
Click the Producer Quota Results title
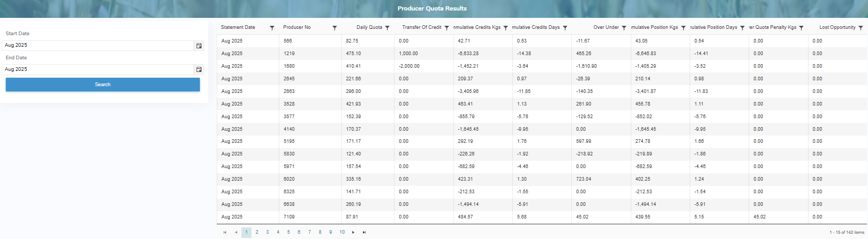click(x=432, y=8)
